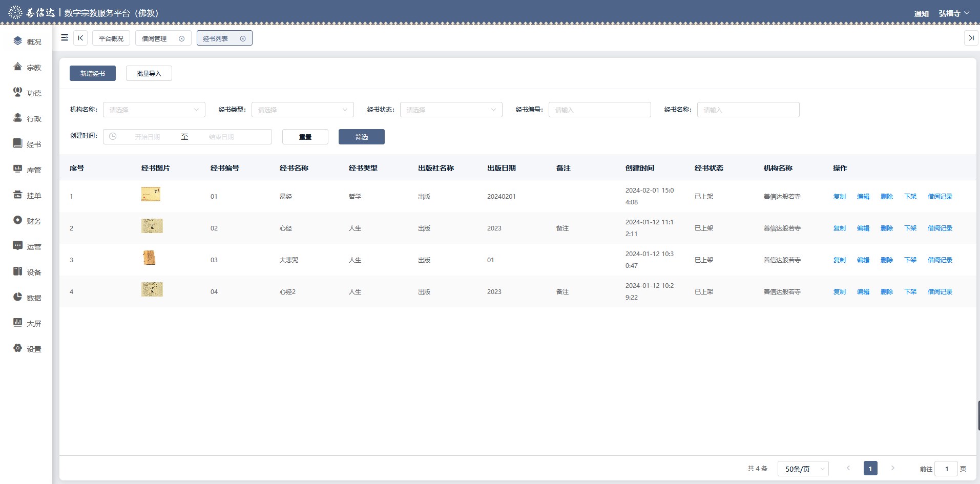Open the 大屏 sidebar item
The height and width of the screenshot is (484, 980).
pos(27,323)
